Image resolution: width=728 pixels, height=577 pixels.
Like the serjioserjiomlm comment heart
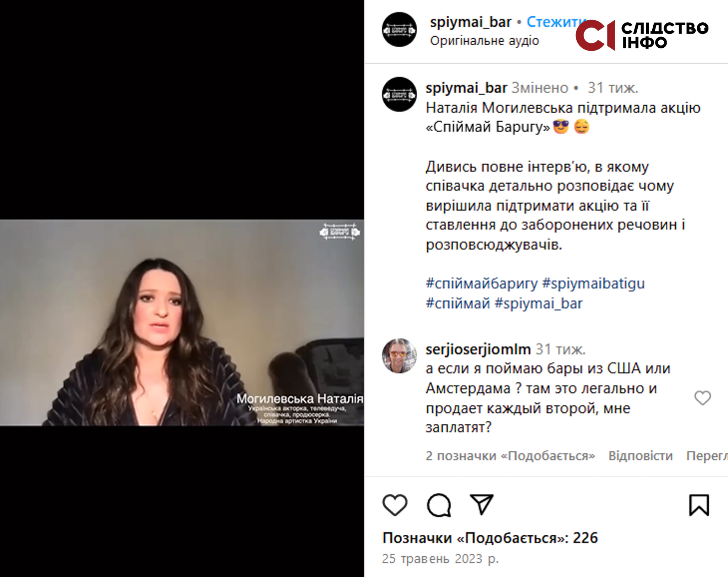(x=703, y=398)
